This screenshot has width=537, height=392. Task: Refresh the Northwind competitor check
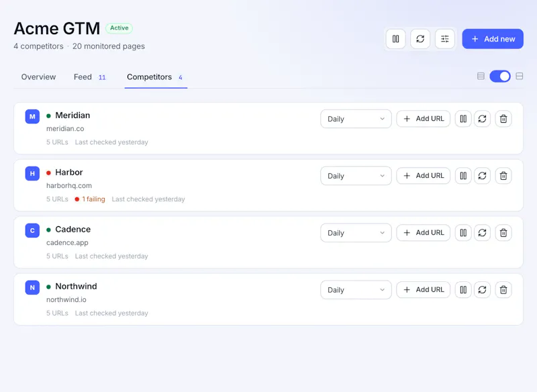point(482,289)
